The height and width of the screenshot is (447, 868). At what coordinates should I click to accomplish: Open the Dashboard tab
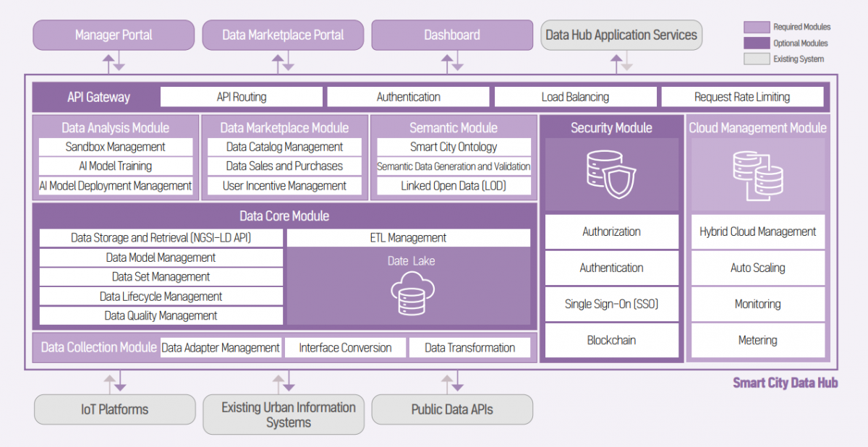click(x=452, y=34)
